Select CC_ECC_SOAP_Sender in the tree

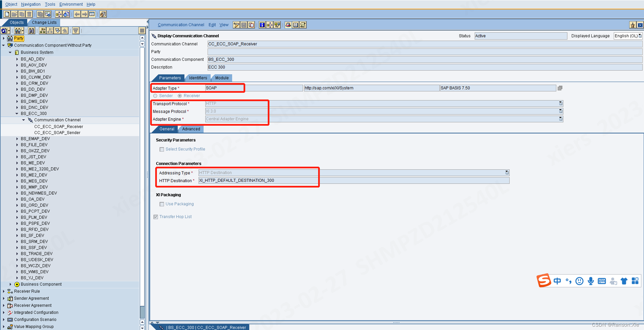(x=57, y=132)
